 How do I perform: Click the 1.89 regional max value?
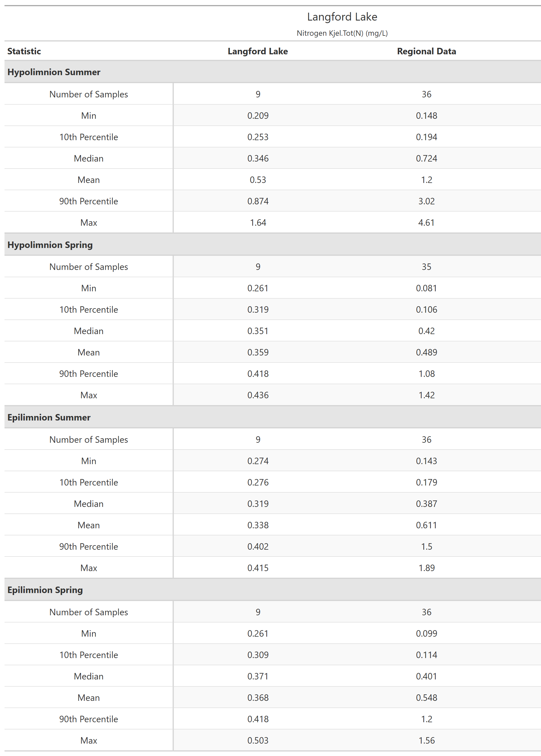[426, 568]
